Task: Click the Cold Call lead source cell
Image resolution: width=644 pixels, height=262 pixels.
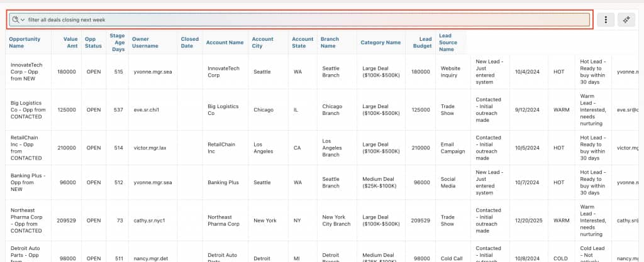Action: (453, 258)
